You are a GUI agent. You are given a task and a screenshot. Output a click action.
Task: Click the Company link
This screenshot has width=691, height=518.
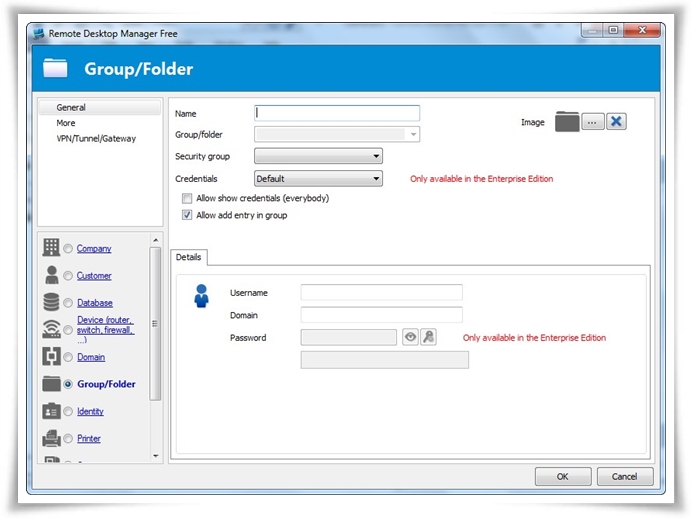(94, 249)
